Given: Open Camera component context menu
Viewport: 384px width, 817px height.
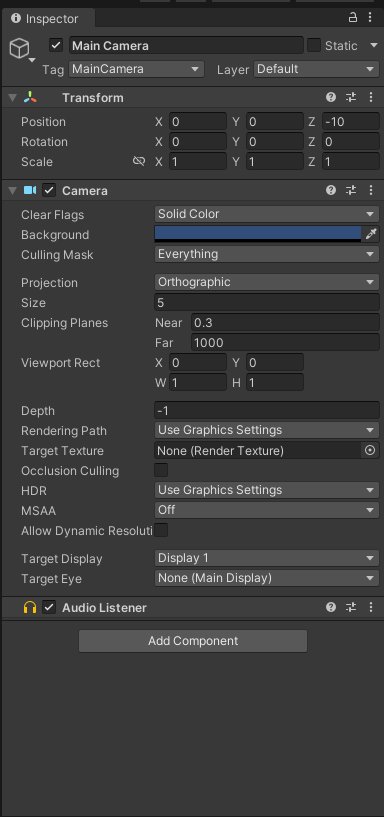Looking at the screenshot, I should tap(371, 190).
